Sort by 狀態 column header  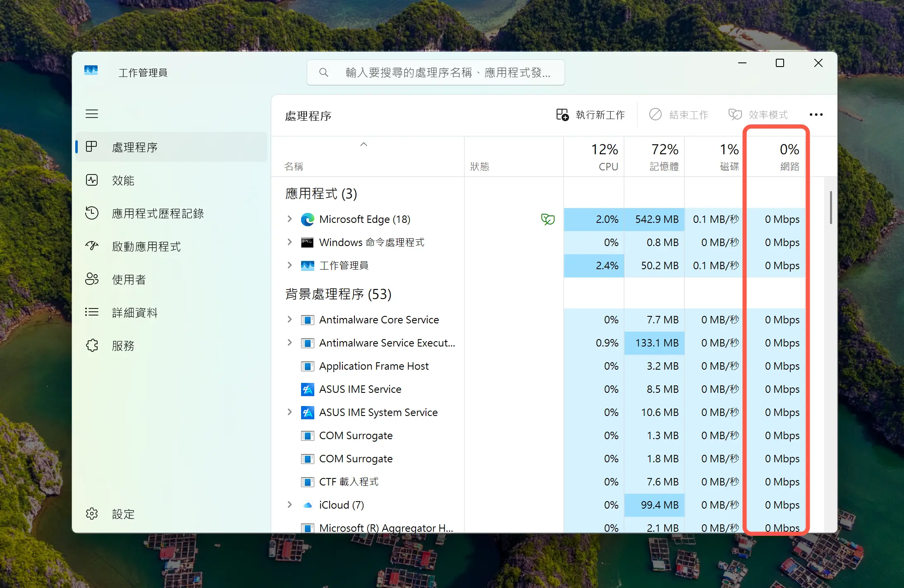click(x=514, y=157)
